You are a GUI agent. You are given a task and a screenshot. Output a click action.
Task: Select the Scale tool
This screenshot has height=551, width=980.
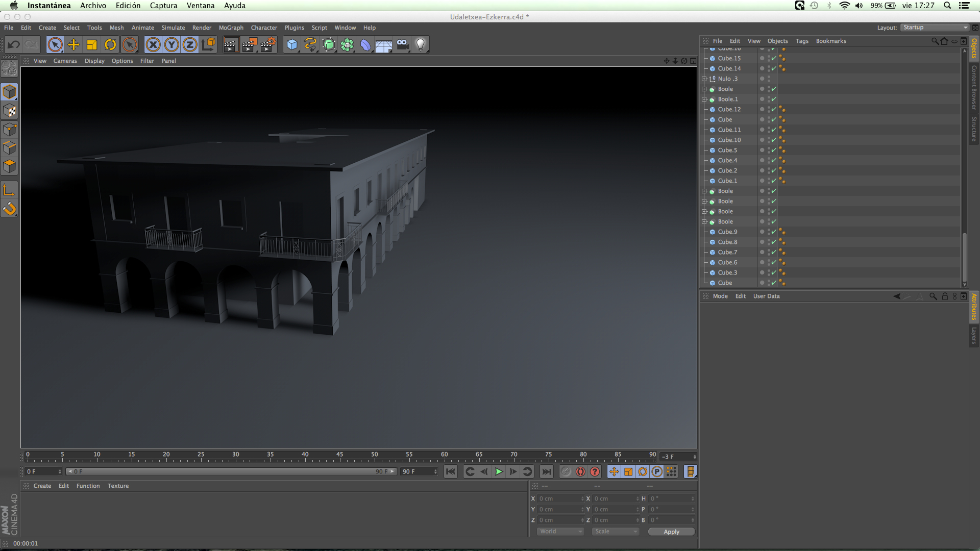[x=92, y=45]
